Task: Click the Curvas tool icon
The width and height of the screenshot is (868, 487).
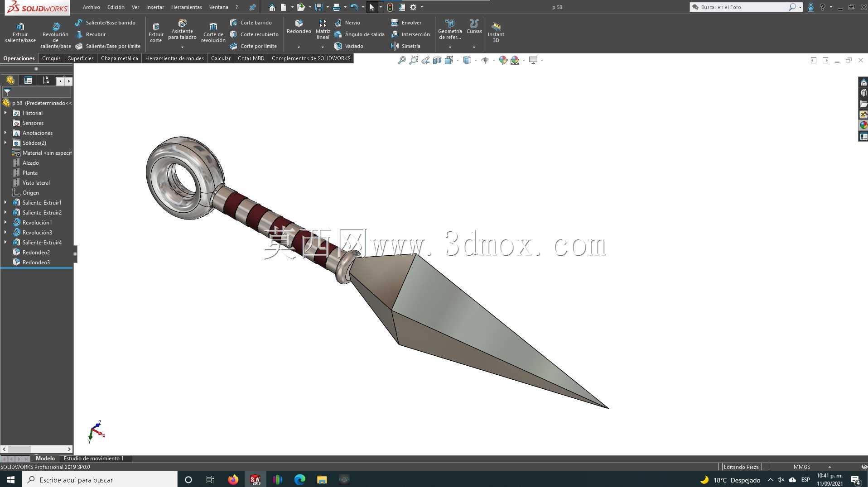Action: (x=474, y=24)
